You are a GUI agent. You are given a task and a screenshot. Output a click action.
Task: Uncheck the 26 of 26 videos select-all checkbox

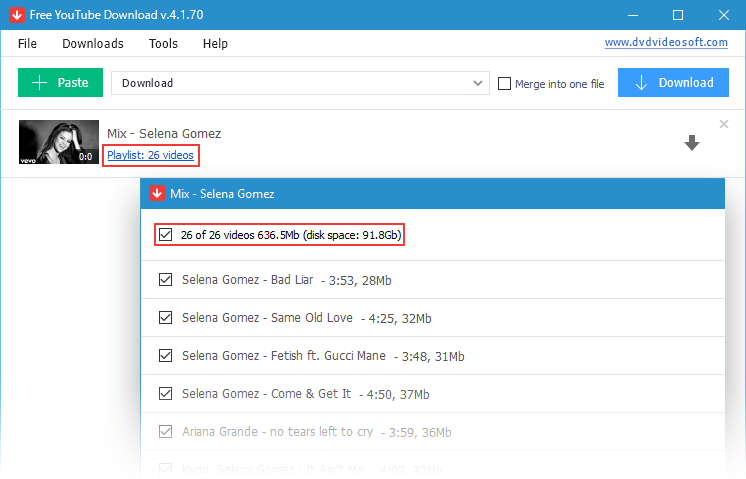coord(166,235)
